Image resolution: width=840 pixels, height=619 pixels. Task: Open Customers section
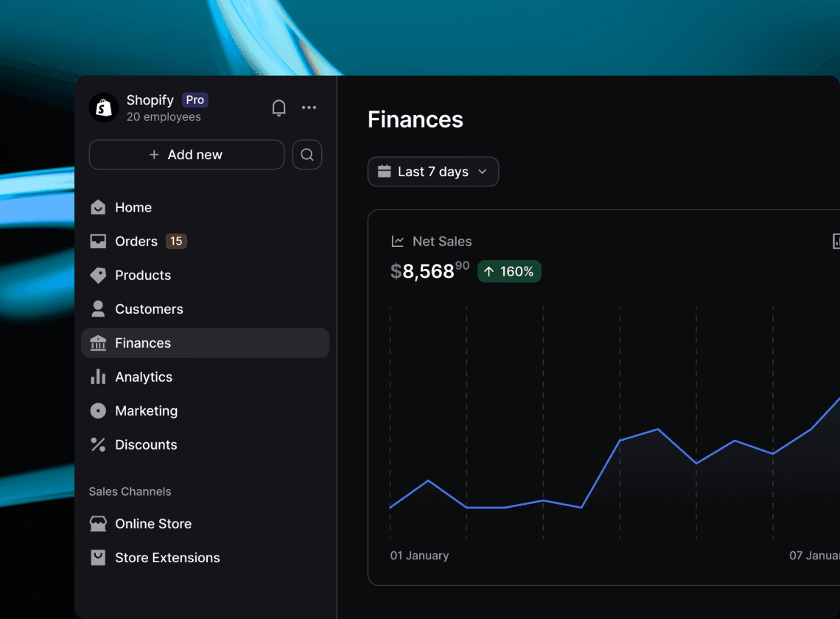coord(205,309)
